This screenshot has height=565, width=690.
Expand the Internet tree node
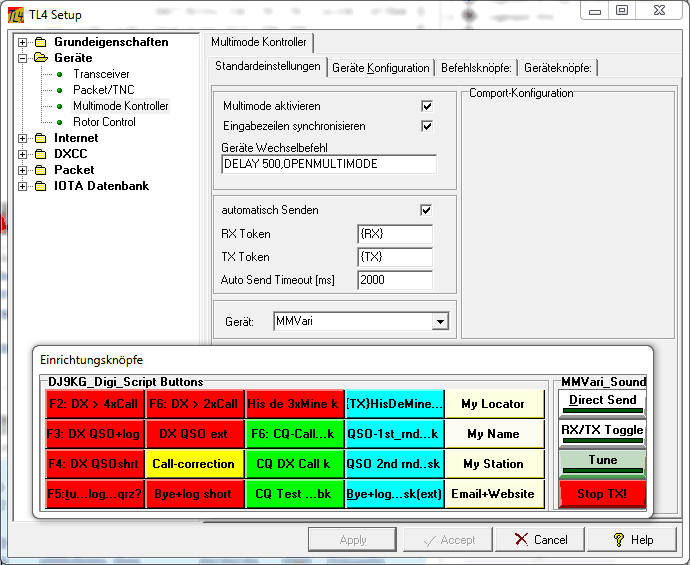[x=22, y=138]
